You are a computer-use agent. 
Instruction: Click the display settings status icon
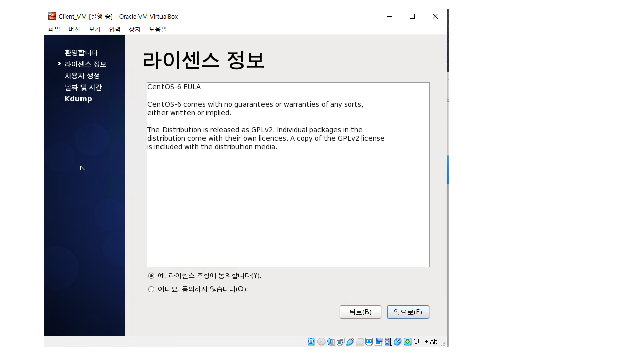click(x=369, y=342)
